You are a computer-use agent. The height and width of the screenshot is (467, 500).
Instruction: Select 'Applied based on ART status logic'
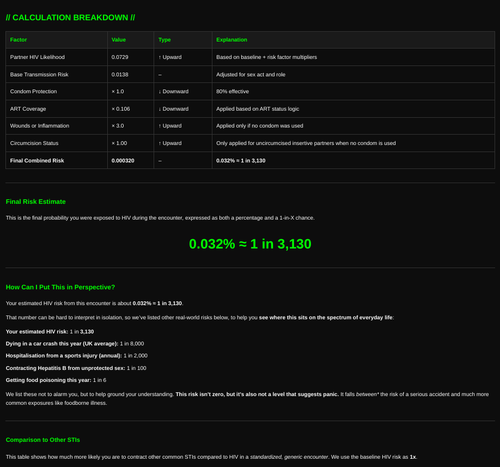point(257,109)
